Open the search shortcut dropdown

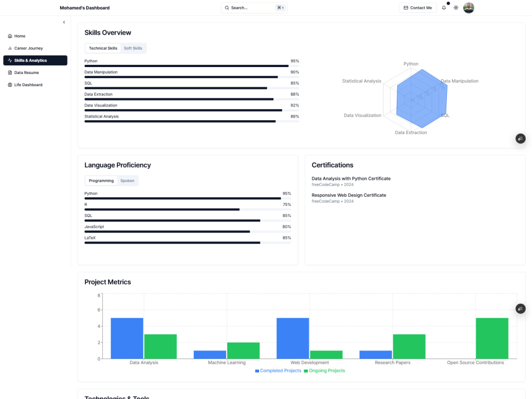(x=281, y=7)
